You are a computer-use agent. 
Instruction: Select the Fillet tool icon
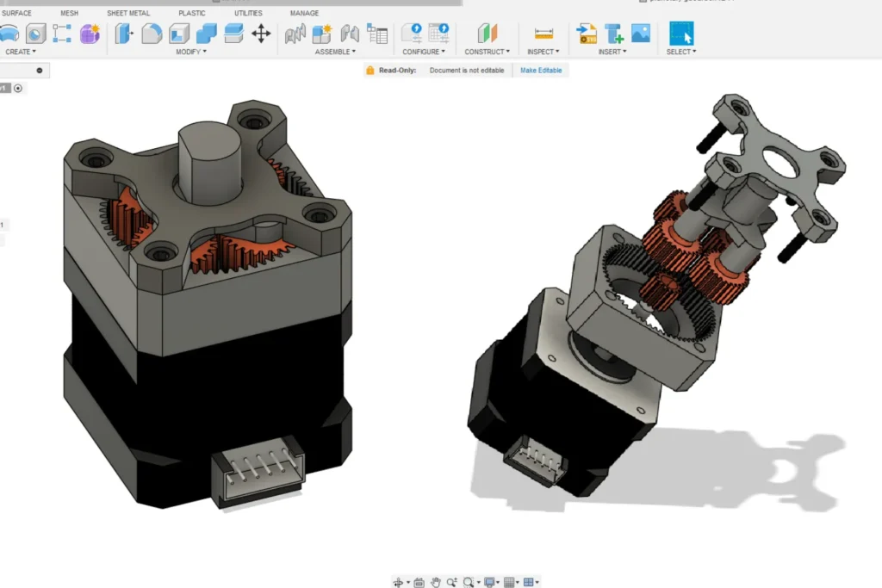click(x=152, y=34)
